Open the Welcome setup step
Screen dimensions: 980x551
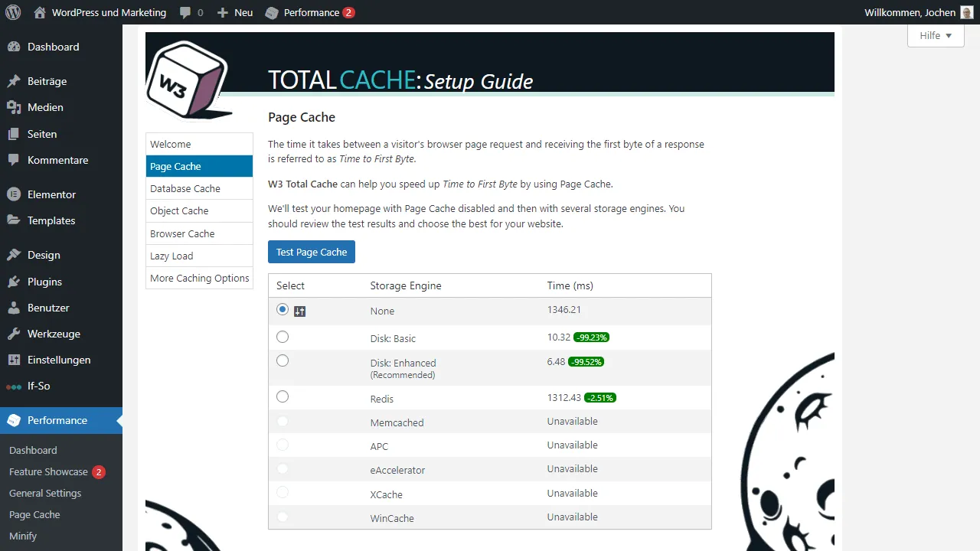[199, 144]
